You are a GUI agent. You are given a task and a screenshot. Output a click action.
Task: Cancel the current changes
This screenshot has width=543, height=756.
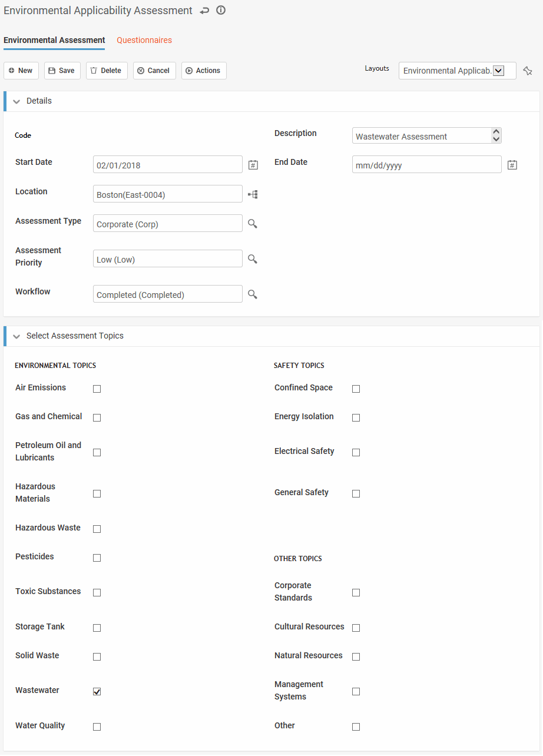[154, 71]
